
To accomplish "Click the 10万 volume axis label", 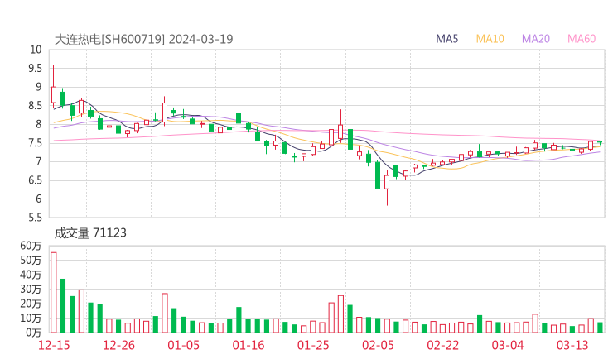I will coord(31,318).
